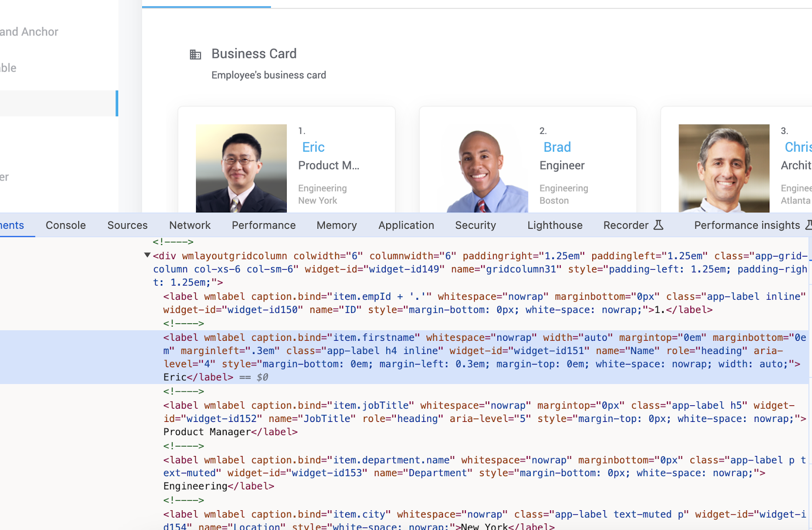Open the Console tab

coord(65,225)
